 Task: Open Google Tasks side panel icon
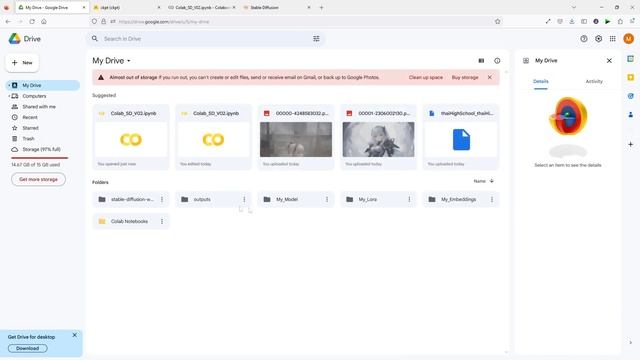[631, 96]
